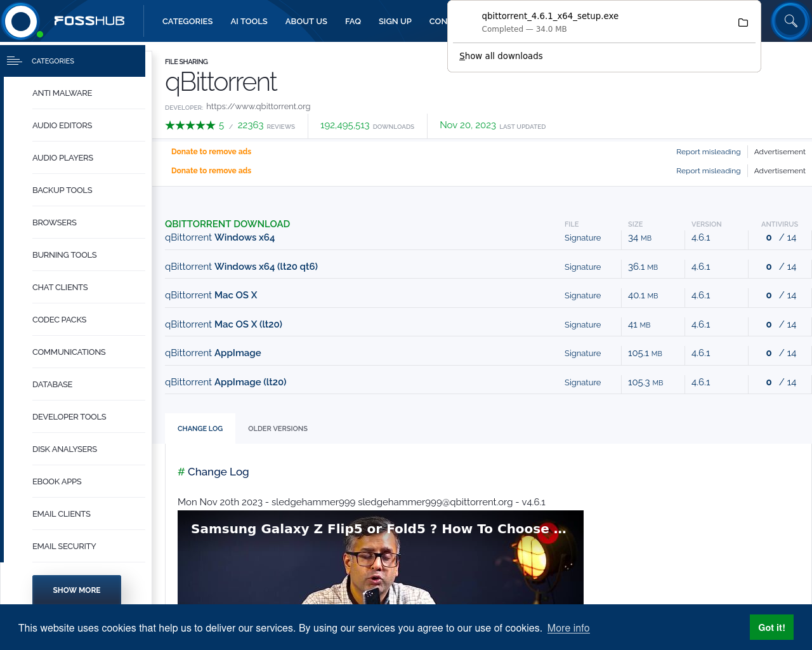This screenshot has width=812, height=650.
Task: Select AUDIO PLAYERS category
Action: pyautogui.click(x=63, y=157)
